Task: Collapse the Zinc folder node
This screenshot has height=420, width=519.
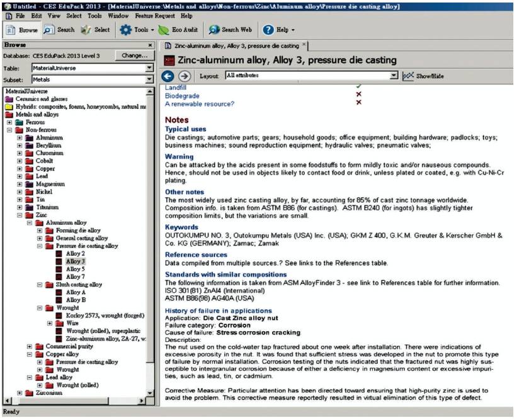Action: click(x=20, y=215)
